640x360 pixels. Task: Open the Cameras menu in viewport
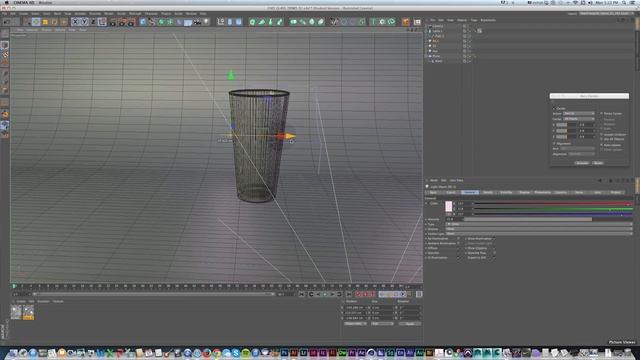(x=32, y=30)
